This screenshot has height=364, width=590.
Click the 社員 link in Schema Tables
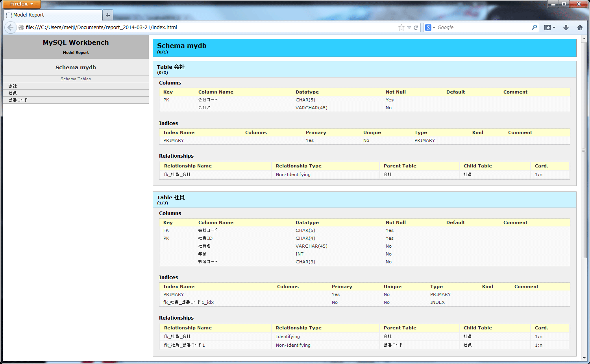(13, 93)
